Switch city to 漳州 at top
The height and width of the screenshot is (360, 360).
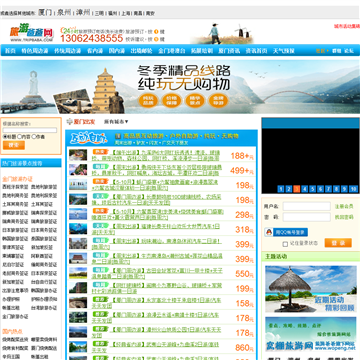point(83,13)
